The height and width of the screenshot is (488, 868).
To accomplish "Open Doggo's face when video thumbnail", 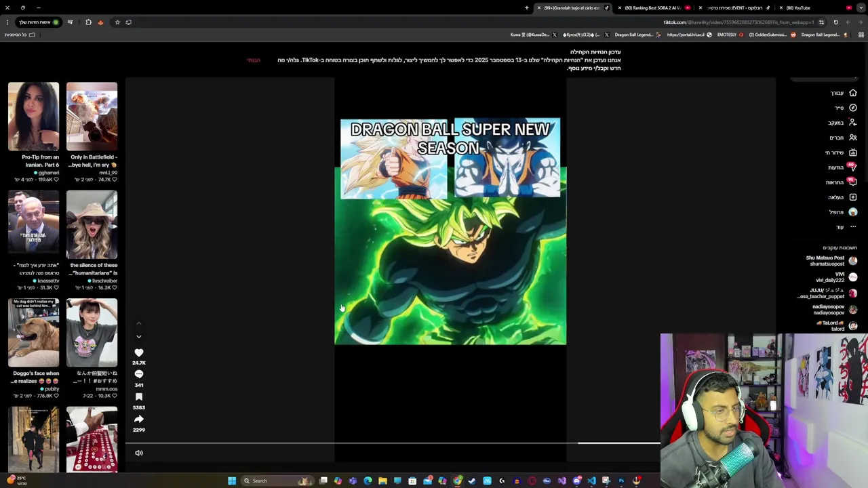I will pyautogui.click(x=33, y=332).
